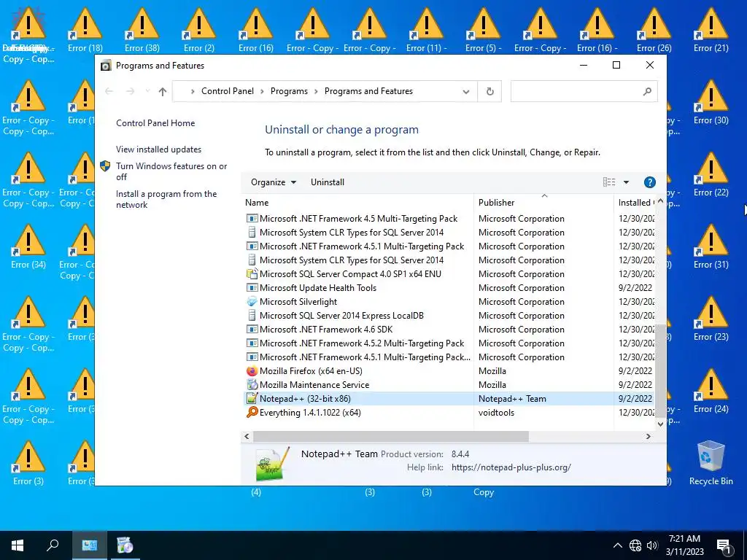This screenshot has height=560, width=747.
Task: Expand the chevron after Programs breadcrumb
Action: pyautogui.click(x=316, y=91)
